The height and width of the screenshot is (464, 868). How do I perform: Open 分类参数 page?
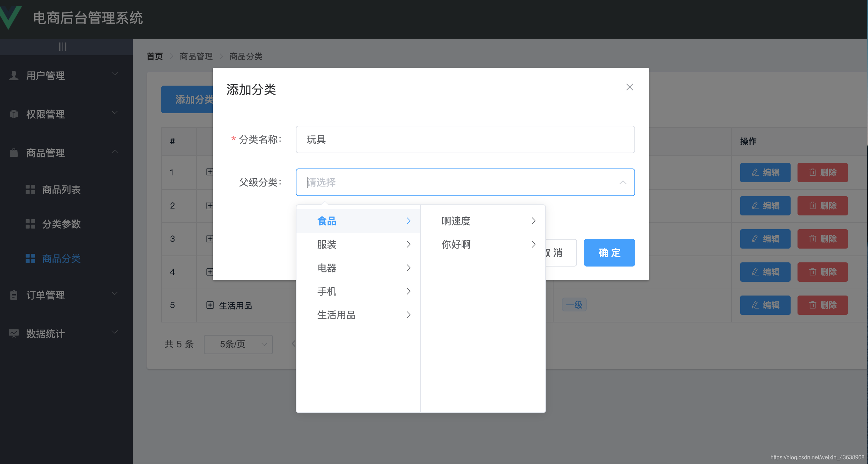(66, 224)
